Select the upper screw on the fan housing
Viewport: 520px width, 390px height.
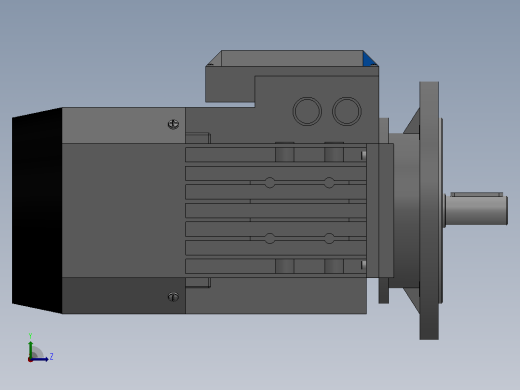(173, 124)
